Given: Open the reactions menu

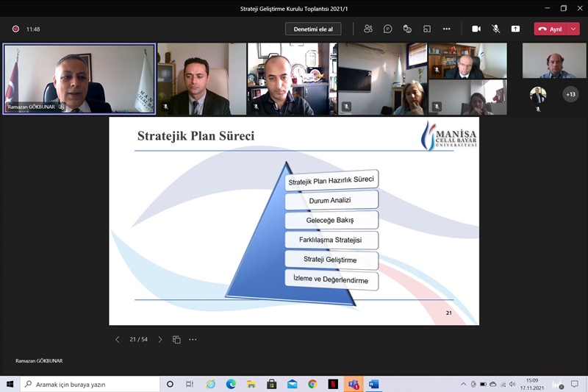Looking at the screenshot, I should [x=407, y=29].
